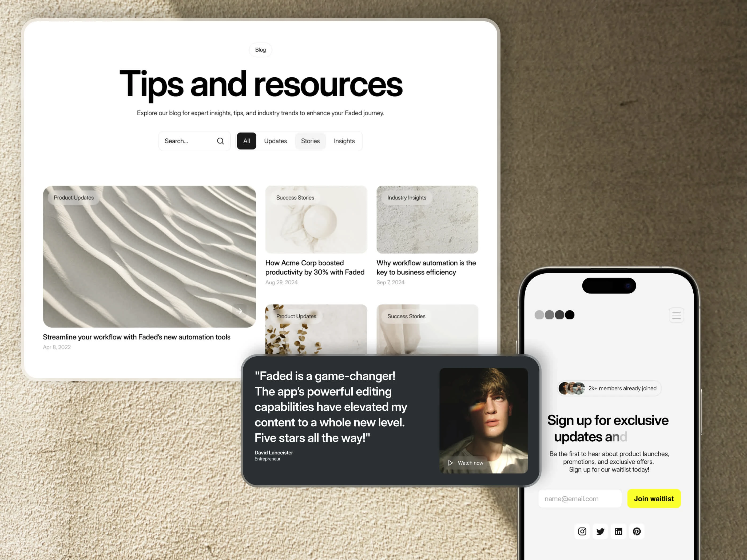
Task: Click the Updates filter button
Action: (276, 141)
